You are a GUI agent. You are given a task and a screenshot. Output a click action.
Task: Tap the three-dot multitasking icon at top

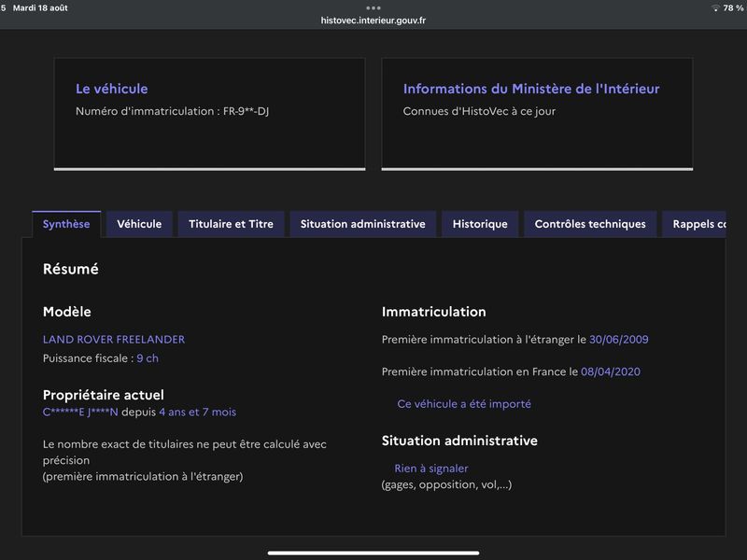pos(373,7)
